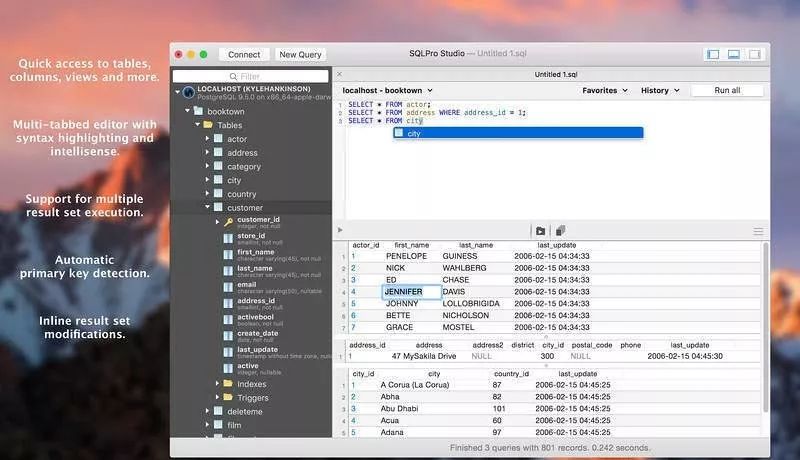Expand the actor table

(207, 138)
